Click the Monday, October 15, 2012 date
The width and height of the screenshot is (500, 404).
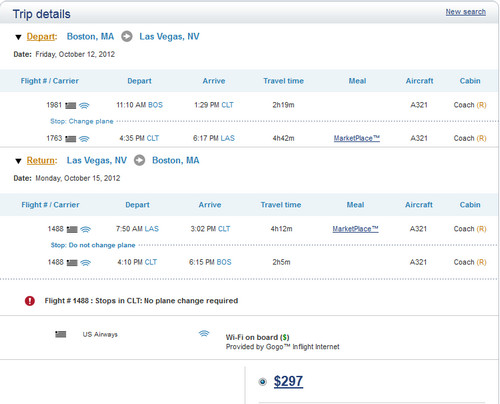click(x=78, y=178)
